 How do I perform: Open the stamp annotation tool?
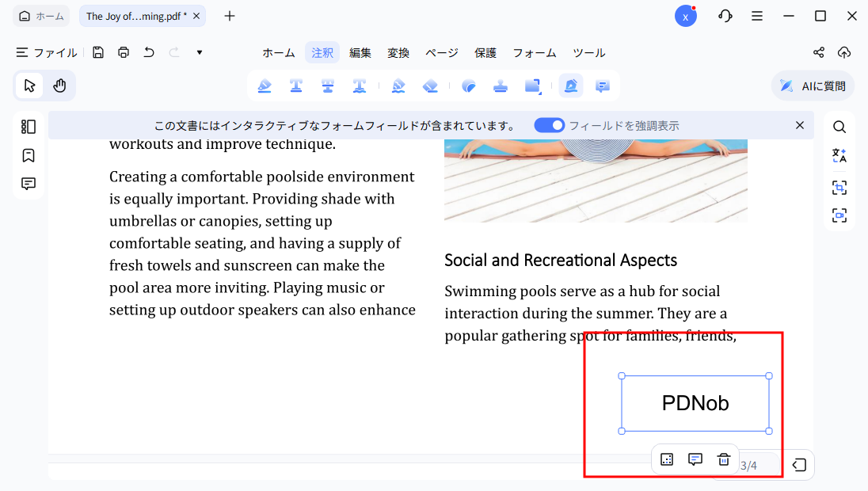pos(501,86)
